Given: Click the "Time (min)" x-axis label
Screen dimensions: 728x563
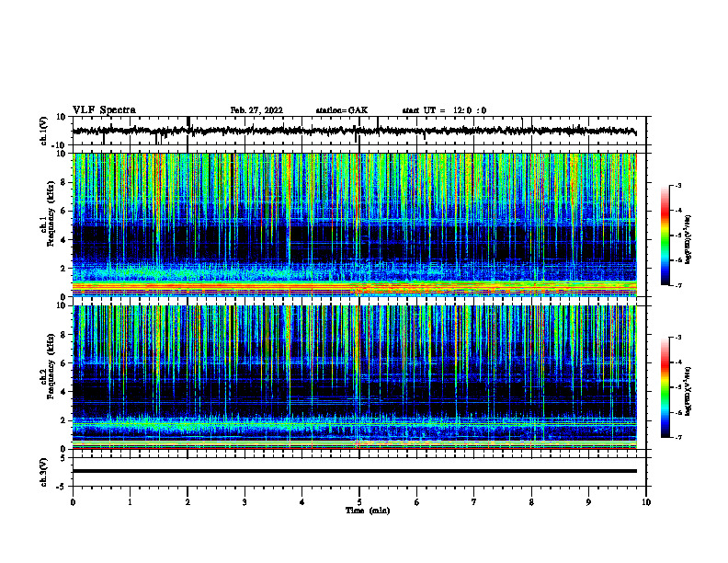Looking at the screenshot, I should pos(368,511).
